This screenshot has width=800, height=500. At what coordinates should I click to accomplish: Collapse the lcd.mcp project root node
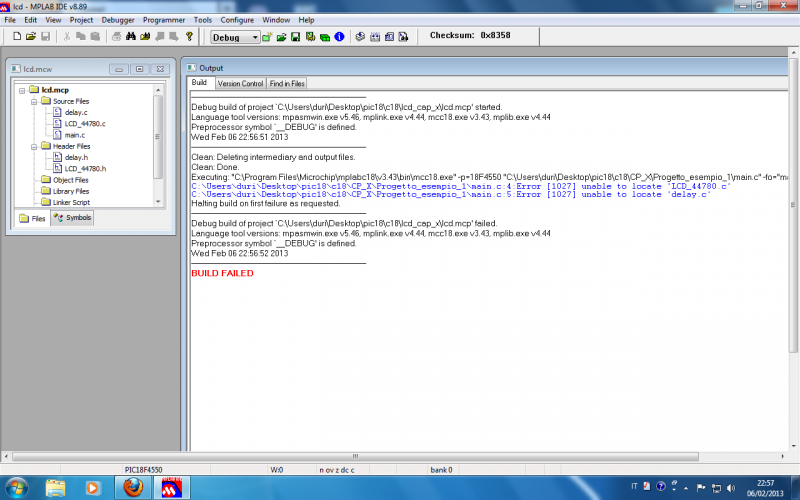coord(22,91)
